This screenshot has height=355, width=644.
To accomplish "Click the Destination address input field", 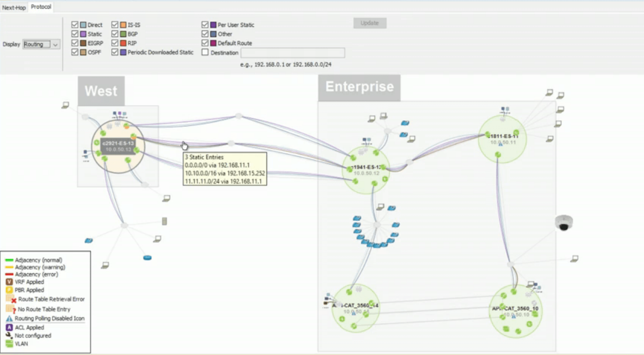I will 293,53.
